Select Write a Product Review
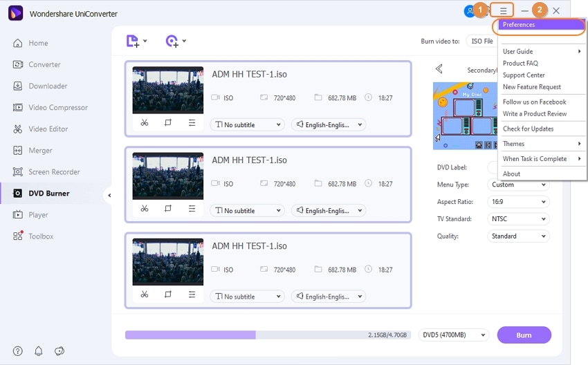 pos(542,113)
